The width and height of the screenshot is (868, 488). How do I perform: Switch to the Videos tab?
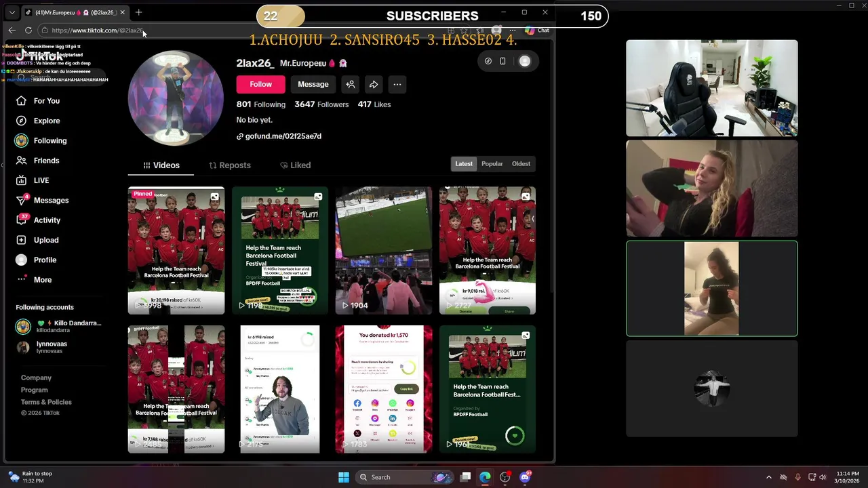(x=161, y=165)
